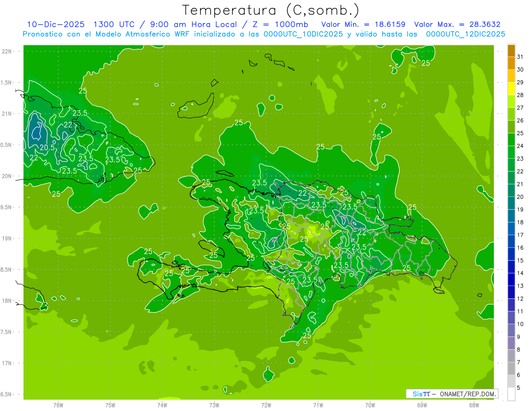Image resolution: width=532 pixels, height=411 pixels.
Task: Click the "26" value on color scale
Action: click(520, 121)
